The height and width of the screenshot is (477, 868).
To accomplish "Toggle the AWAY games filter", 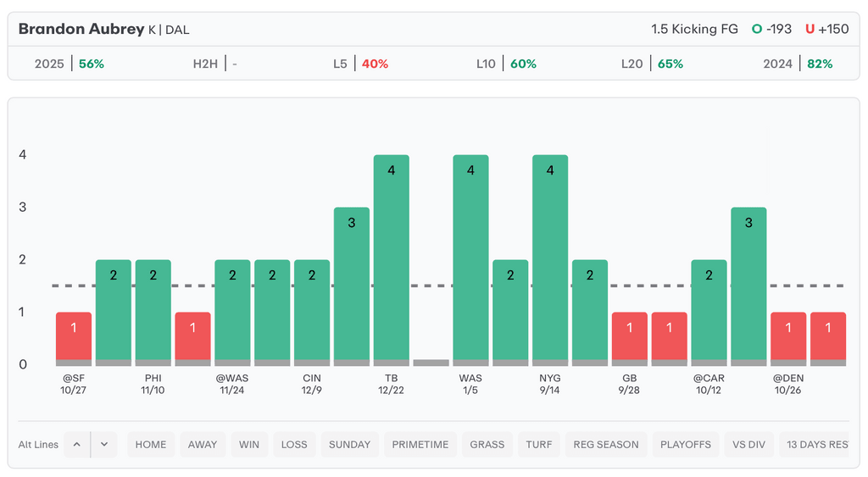I will point(203,444).
